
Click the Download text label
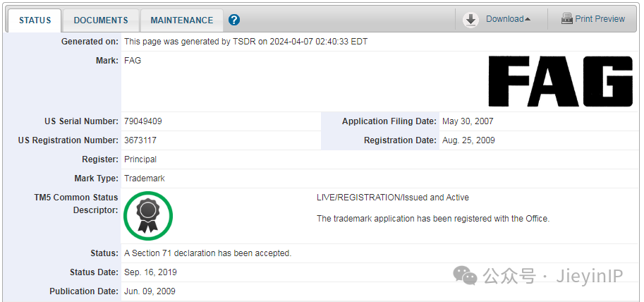504,19
